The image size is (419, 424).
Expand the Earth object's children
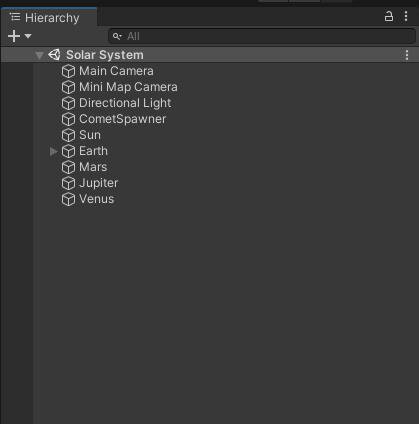pyautogui.click(x=53, y=151)
